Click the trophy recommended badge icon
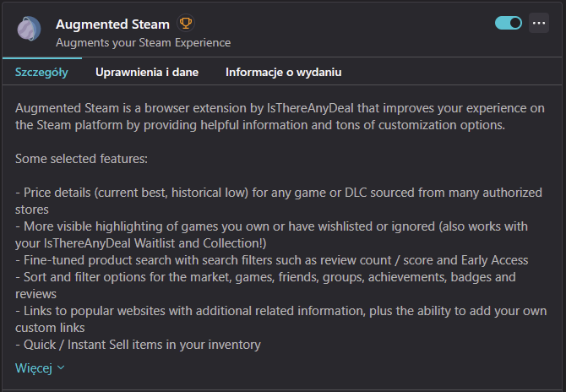Screen dimensions: 566x392 (187, 24)
